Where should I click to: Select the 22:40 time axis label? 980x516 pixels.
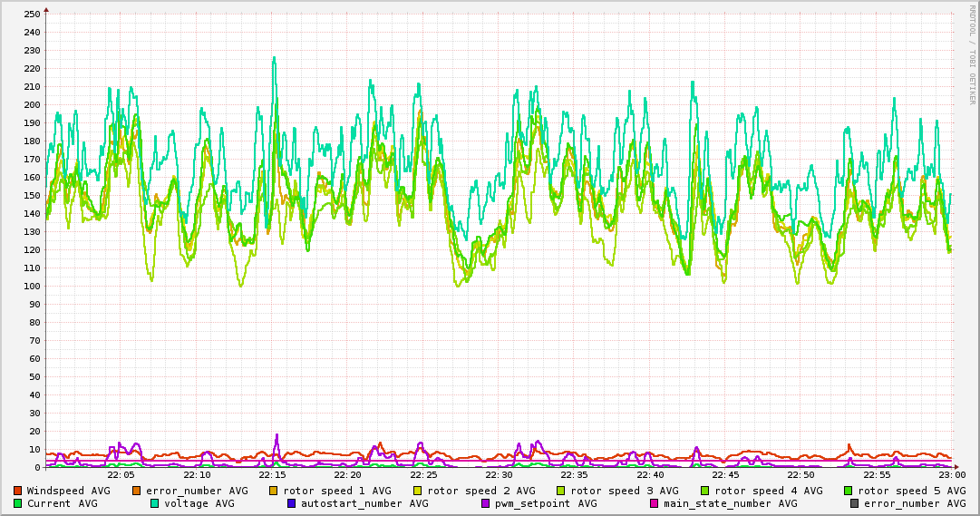tap(651, 475)
